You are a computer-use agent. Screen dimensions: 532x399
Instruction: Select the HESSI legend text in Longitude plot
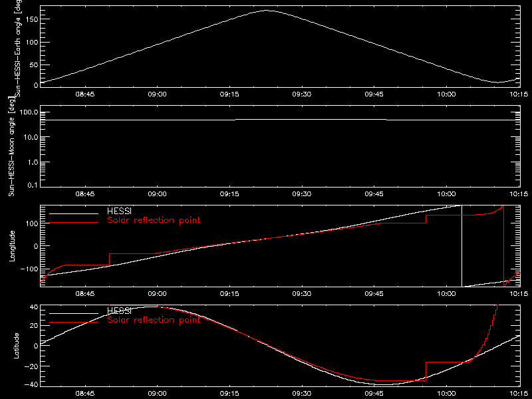coord(119,211)
